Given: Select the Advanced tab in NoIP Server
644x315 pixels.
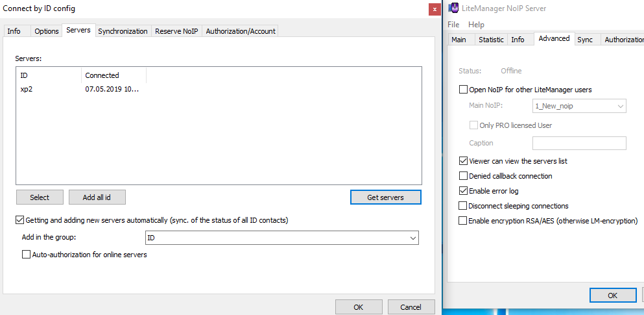Looking at the screenshot, I should (554, 39).
